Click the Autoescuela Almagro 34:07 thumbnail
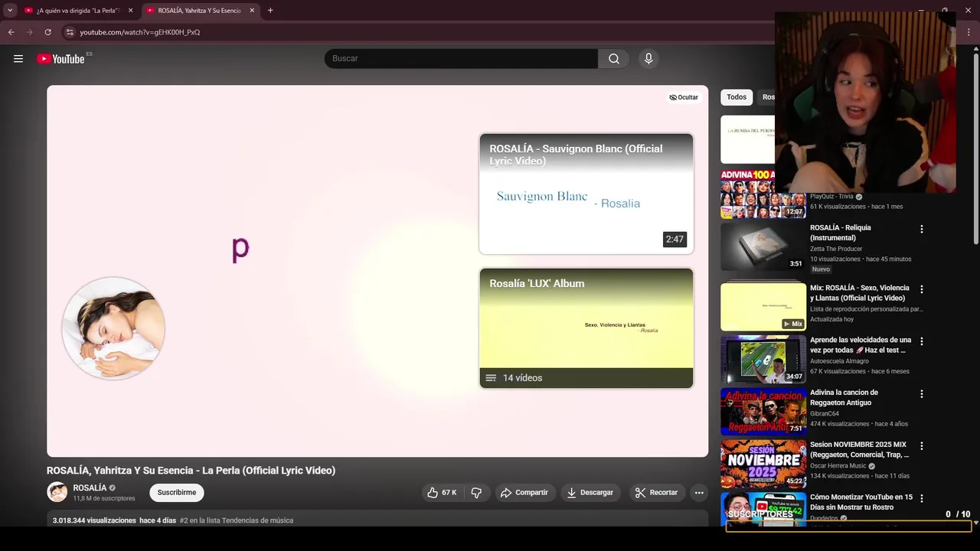Image resolution: width=980 pixels, height=551 pixels. coord(763,359)
